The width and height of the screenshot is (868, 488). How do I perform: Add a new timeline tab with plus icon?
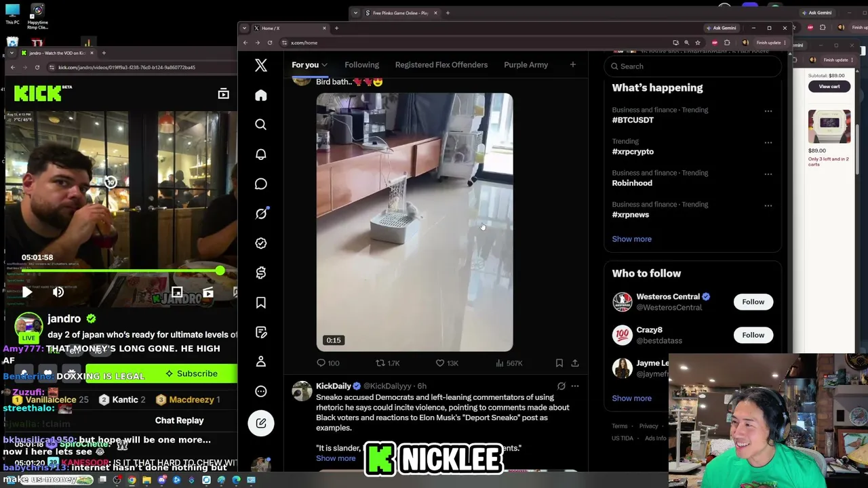573,65
